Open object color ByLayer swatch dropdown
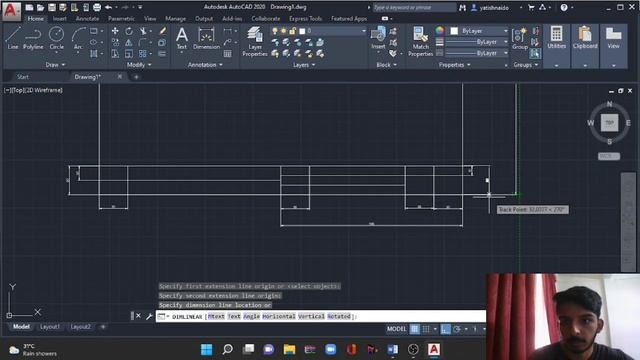This screenshot has height=360, width=640. [x=479, y=31]
